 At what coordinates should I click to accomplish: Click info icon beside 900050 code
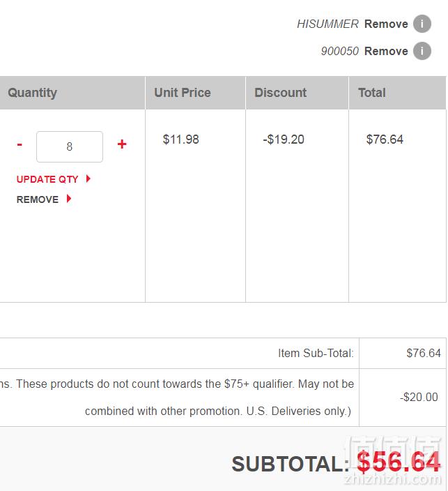422,51
